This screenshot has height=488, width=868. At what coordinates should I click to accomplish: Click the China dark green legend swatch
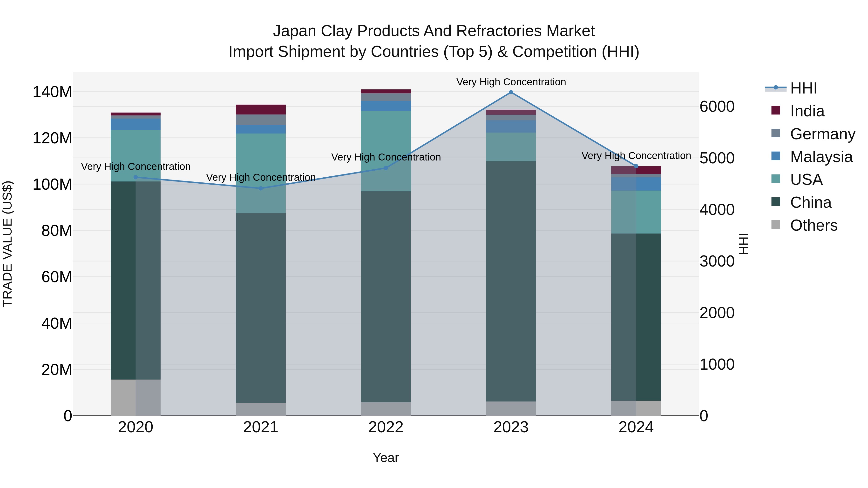tap(776, 202)
